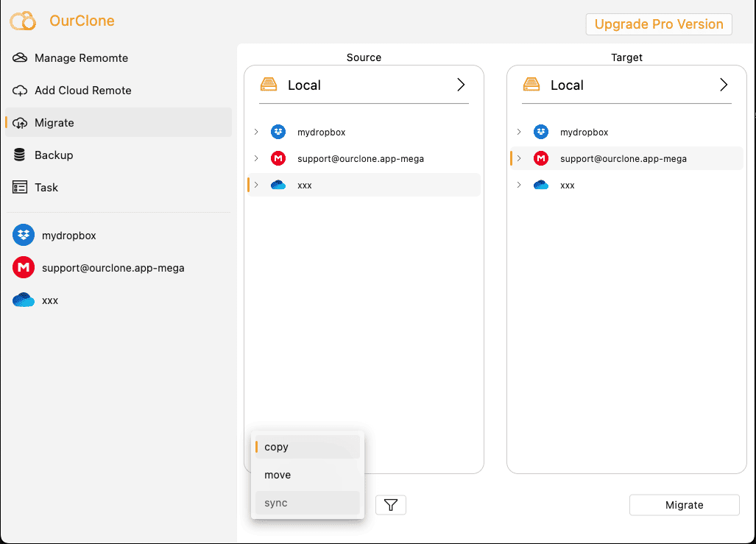
Task: Switch to the Backup section
Action: [x=119, y=155]
